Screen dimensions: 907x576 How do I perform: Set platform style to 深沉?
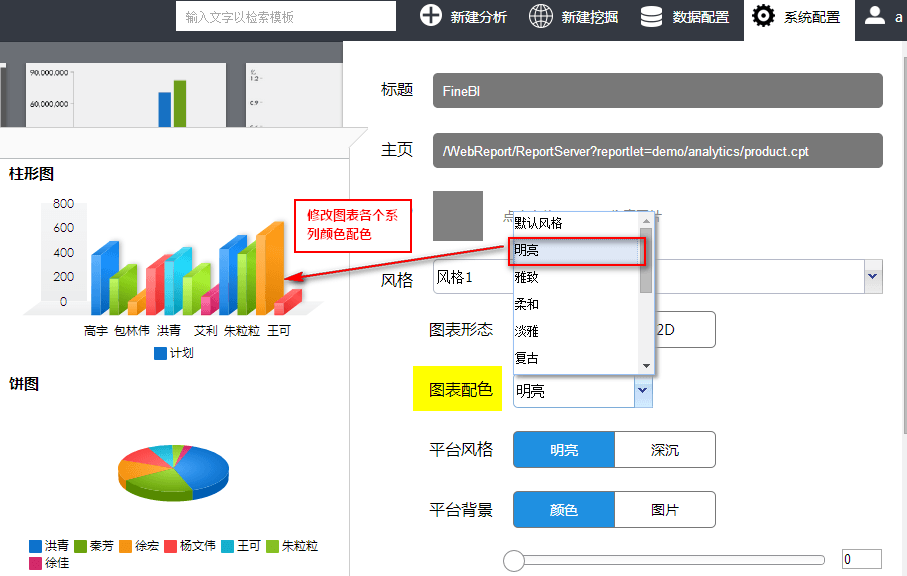click(x=665, y=450)
